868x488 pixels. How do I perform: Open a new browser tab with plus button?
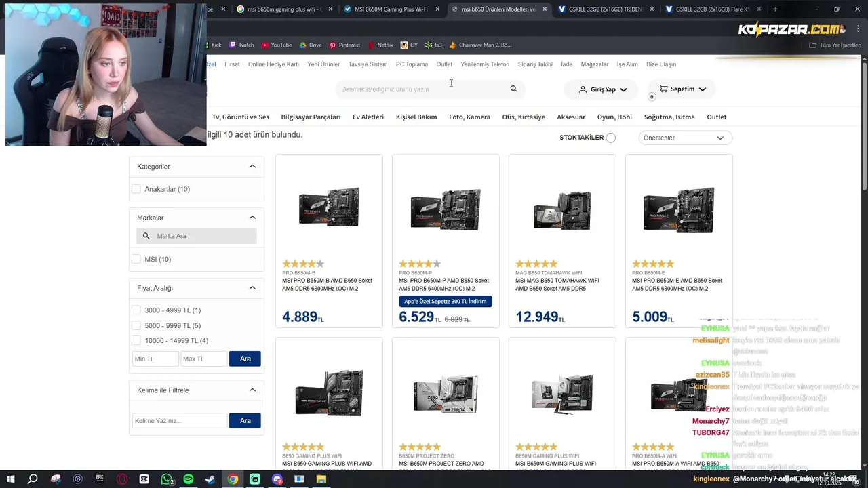click(775, 9)
